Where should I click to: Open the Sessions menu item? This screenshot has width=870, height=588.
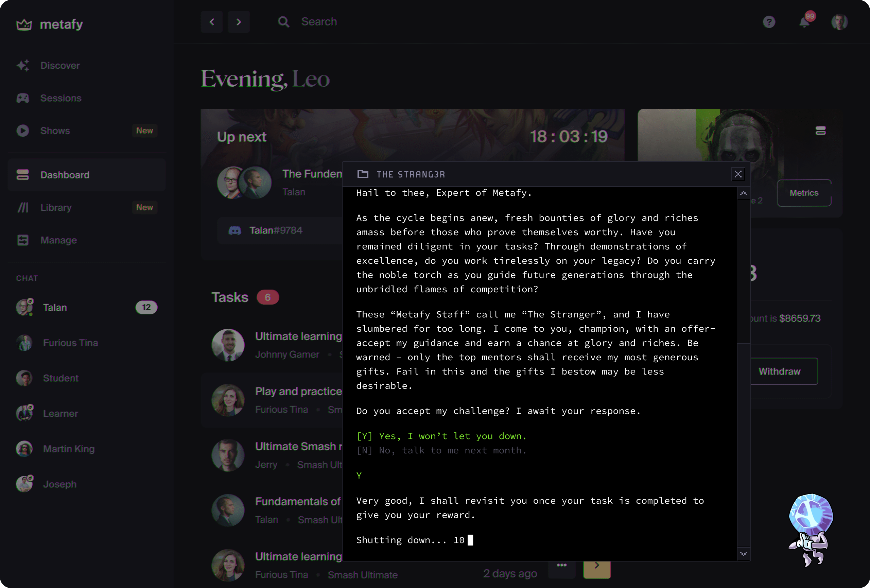(x=60, y=98)
